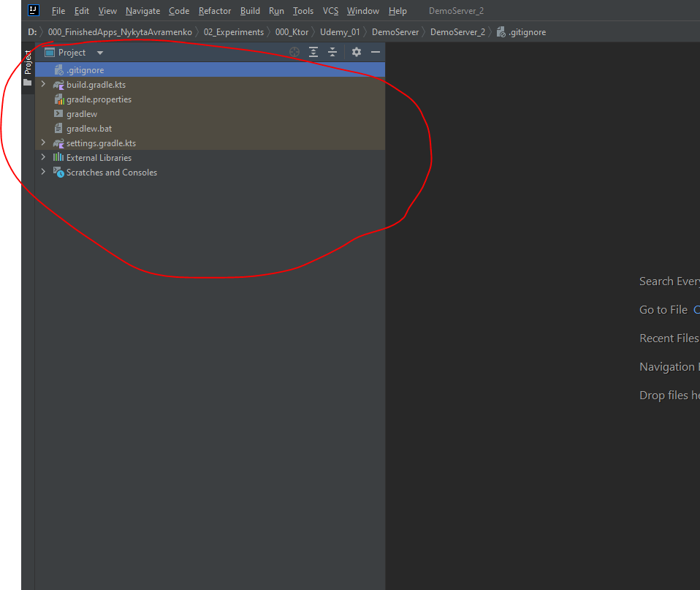Image resolution: width=700 pixels, height=590 pixels.
Task: Open the Refactor menu
Action: (214, 10)
